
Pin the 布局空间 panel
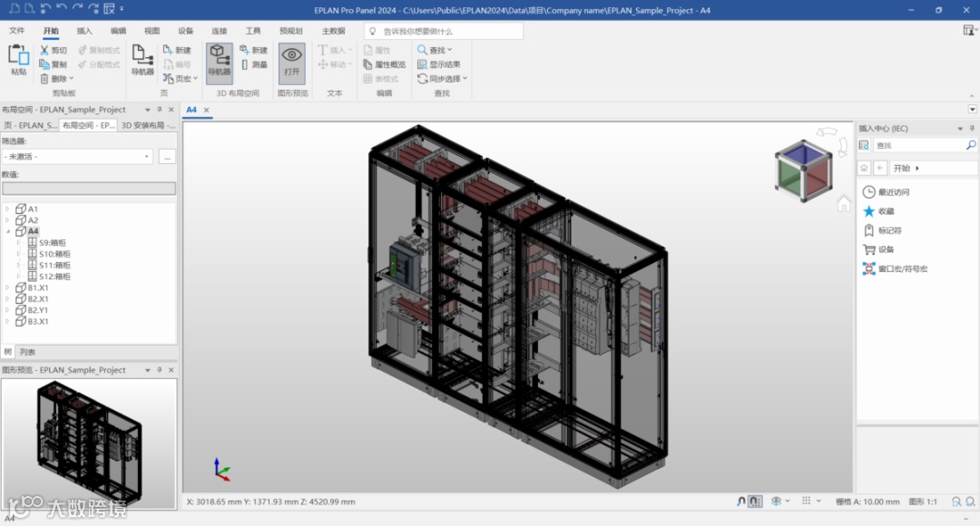160,110
